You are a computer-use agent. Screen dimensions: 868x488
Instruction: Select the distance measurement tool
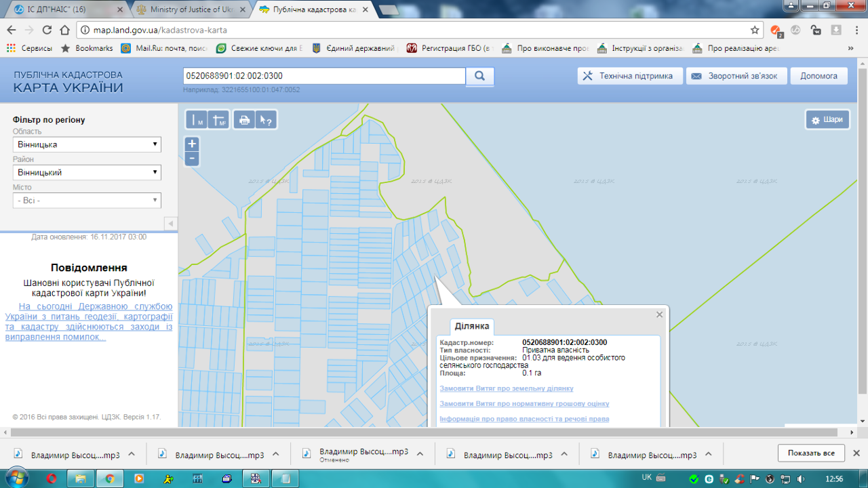tap(197, 120)
